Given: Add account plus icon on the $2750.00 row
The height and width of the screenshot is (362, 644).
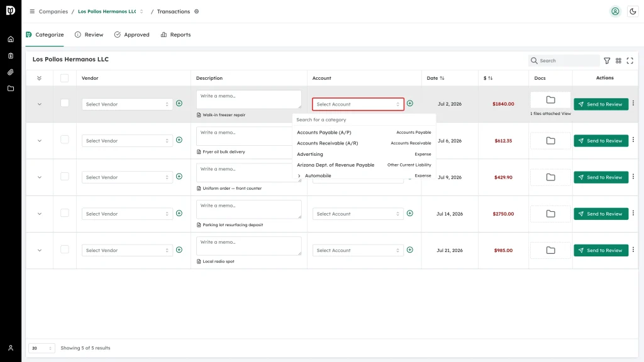Looking at the screenshot, I should tap(410, 214).
